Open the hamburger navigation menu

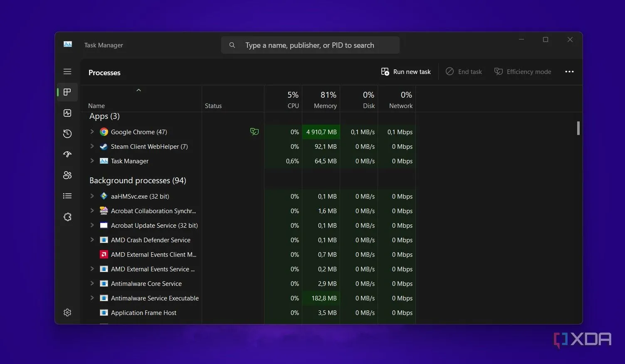67,71
